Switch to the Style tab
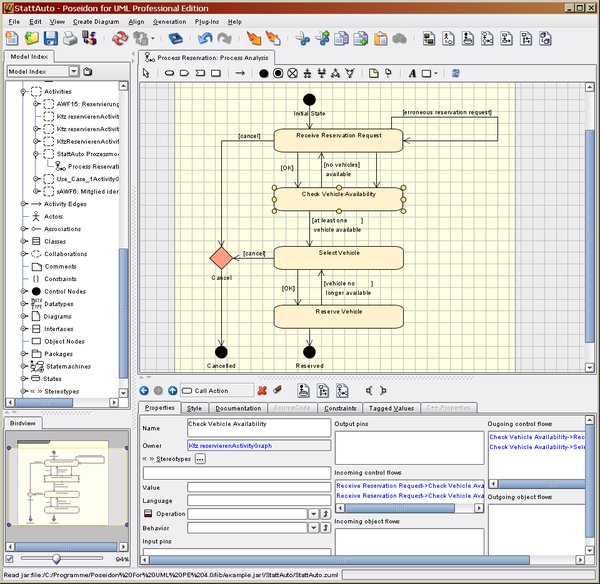 [x=194, y=408]
